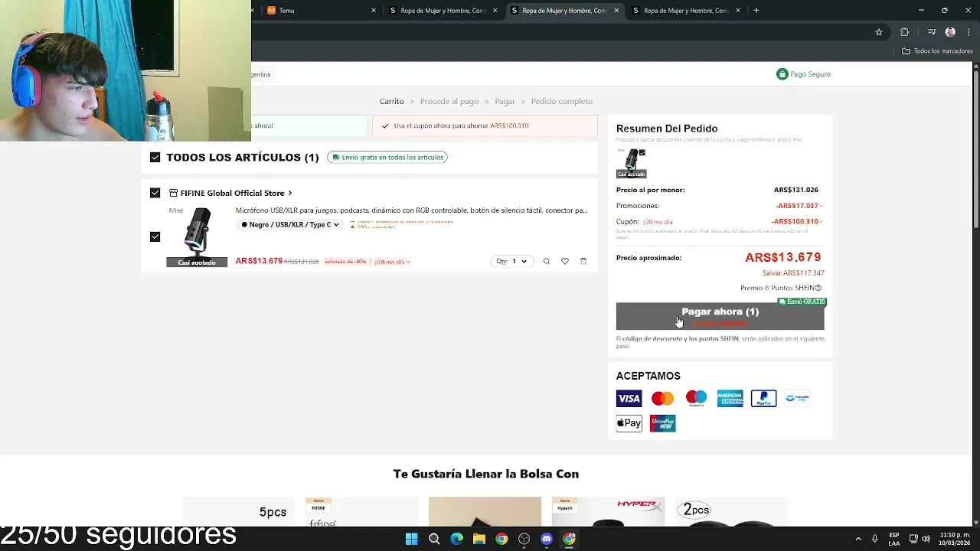Show hidden tray icons with the chevron
The image size is (980, 551).
[x=858, y=539]
